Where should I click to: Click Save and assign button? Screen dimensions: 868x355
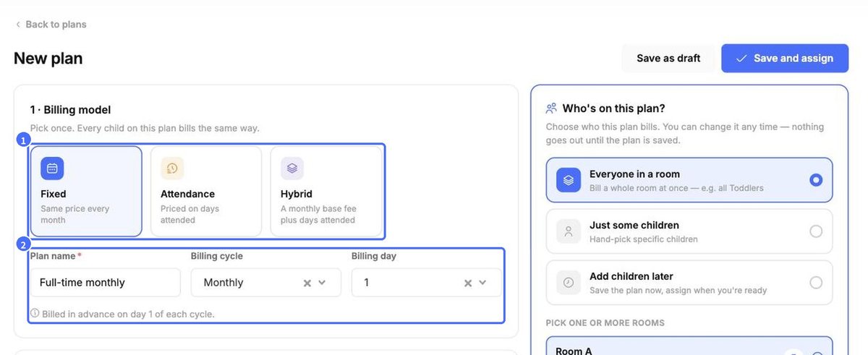pos(785,59)
